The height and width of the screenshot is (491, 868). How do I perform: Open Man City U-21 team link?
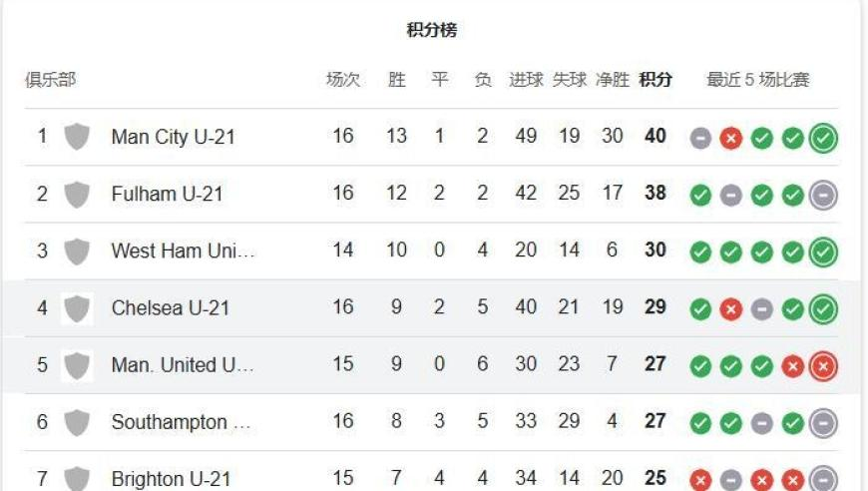coord(174,137)
